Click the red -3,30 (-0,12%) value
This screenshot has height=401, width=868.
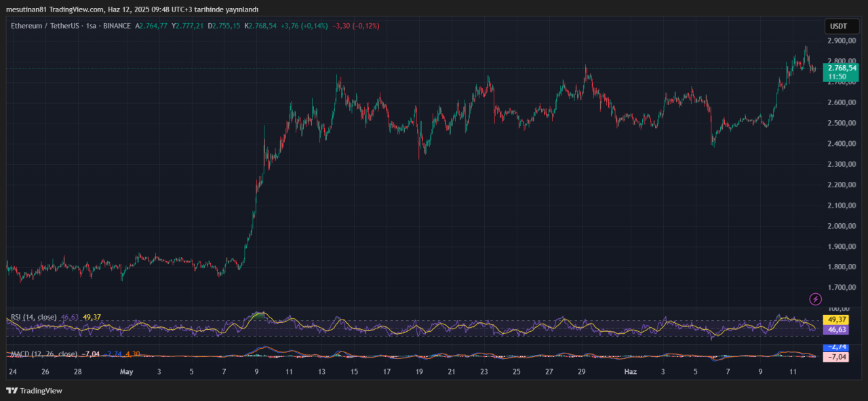(355, 26)
